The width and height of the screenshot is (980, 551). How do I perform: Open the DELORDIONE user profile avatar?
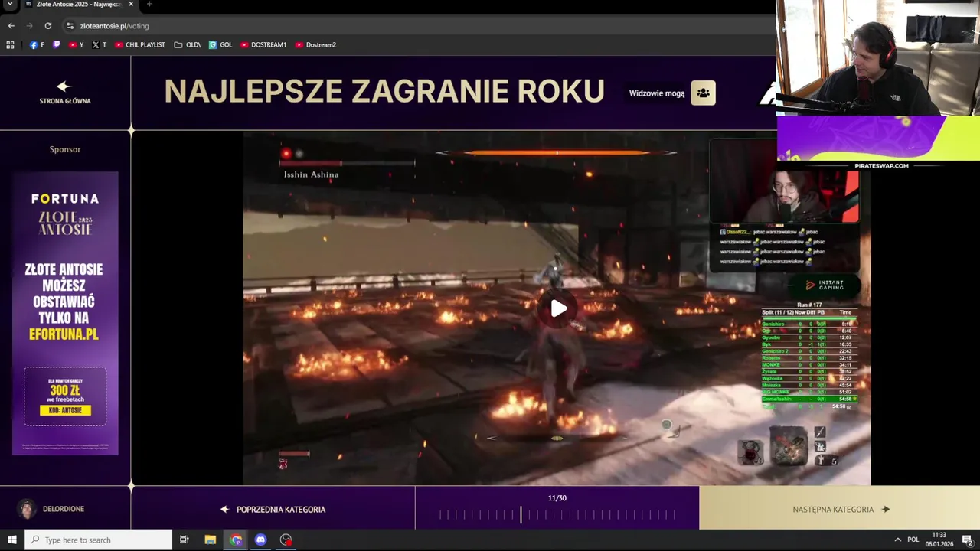point(28,509)
